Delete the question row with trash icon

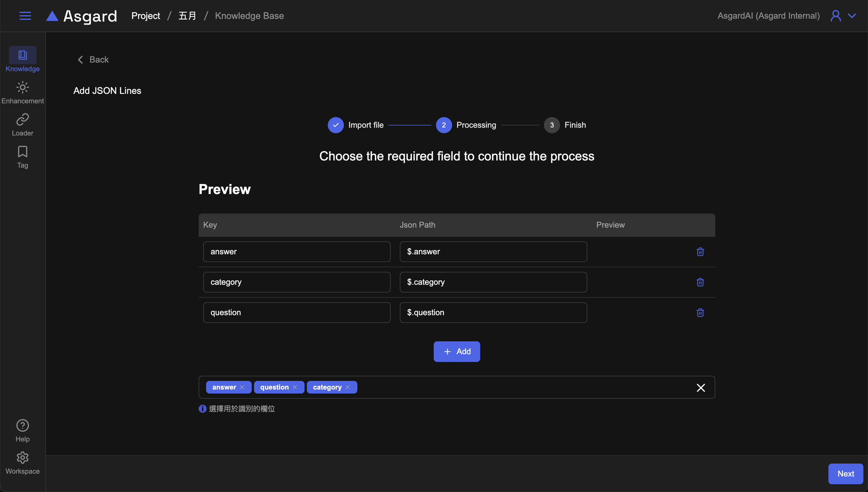700,313
